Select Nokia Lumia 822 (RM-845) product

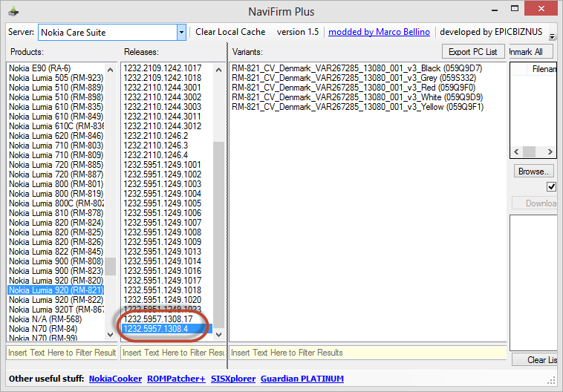pos(56,252)
